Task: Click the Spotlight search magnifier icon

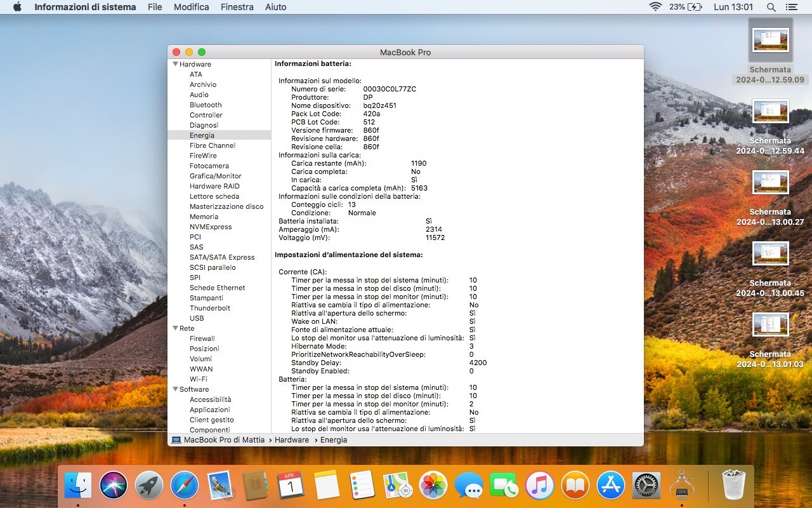Action: pyautogui.click(x=771, y=7)
